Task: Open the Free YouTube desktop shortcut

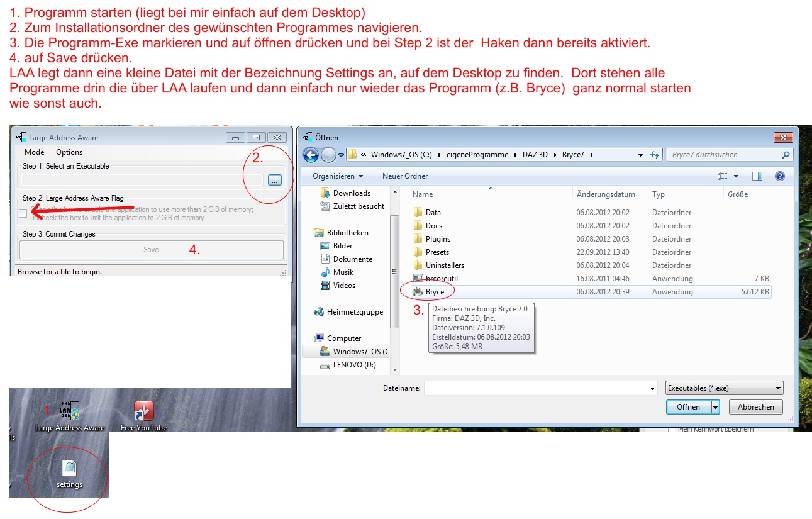Action: (144, 416)
